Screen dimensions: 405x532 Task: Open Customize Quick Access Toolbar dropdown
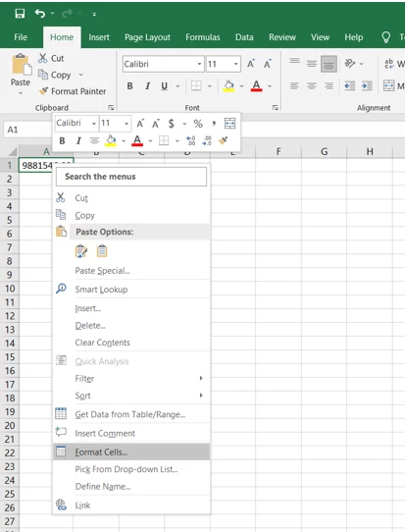[x=94, y=15]
